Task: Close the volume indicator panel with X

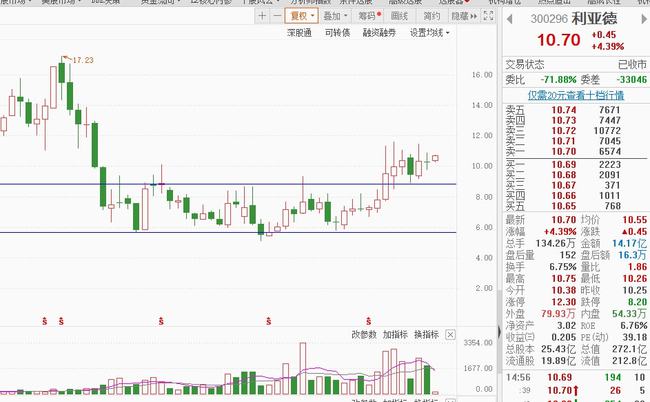Action: pyautogui.click(x=450, y=333)
